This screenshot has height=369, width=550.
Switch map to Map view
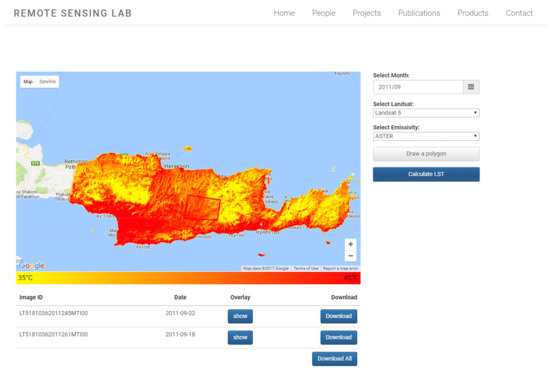[x=28, y=81]
